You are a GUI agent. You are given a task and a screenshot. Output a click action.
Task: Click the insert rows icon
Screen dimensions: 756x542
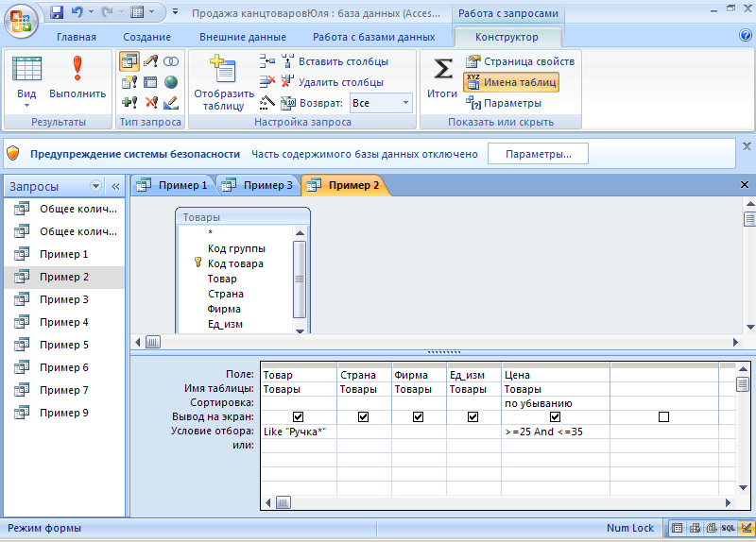tap(266, 61)
